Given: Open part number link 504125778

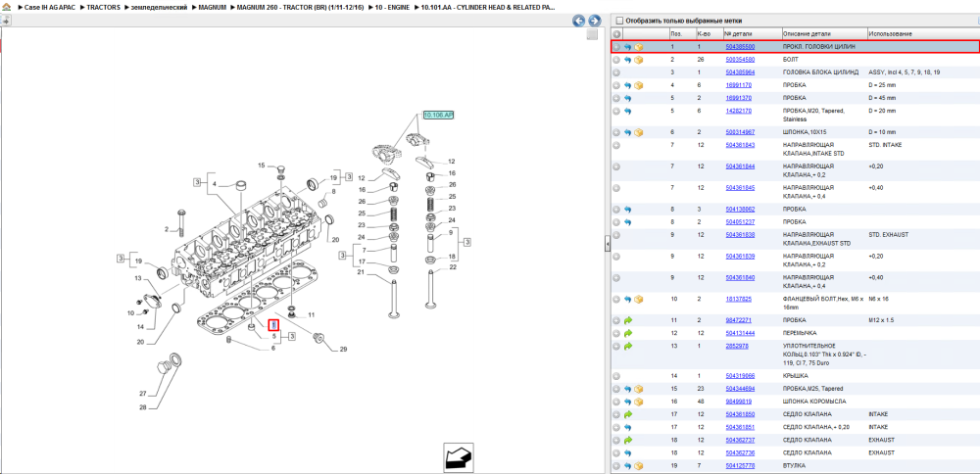Looking at the screenshot, I should click(740, 466).
